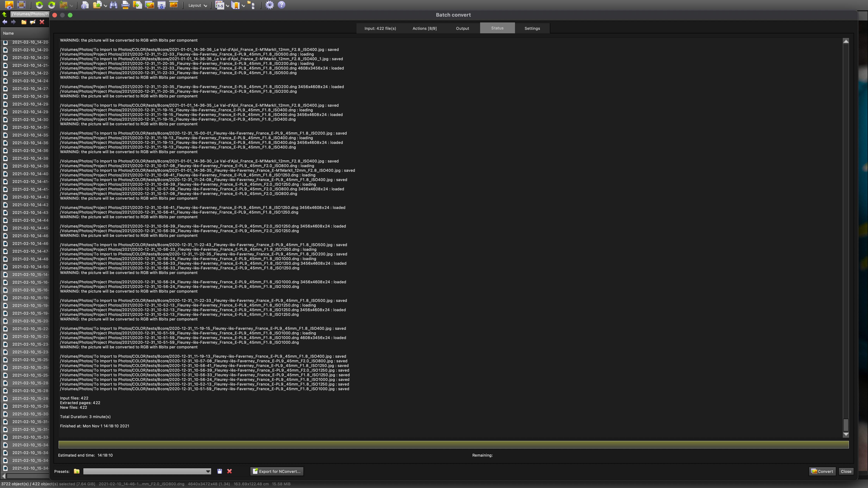Click the rotate clockwise green arrow icon
Image resolution: width=868 pixels, height=488 pixels.
52,5
